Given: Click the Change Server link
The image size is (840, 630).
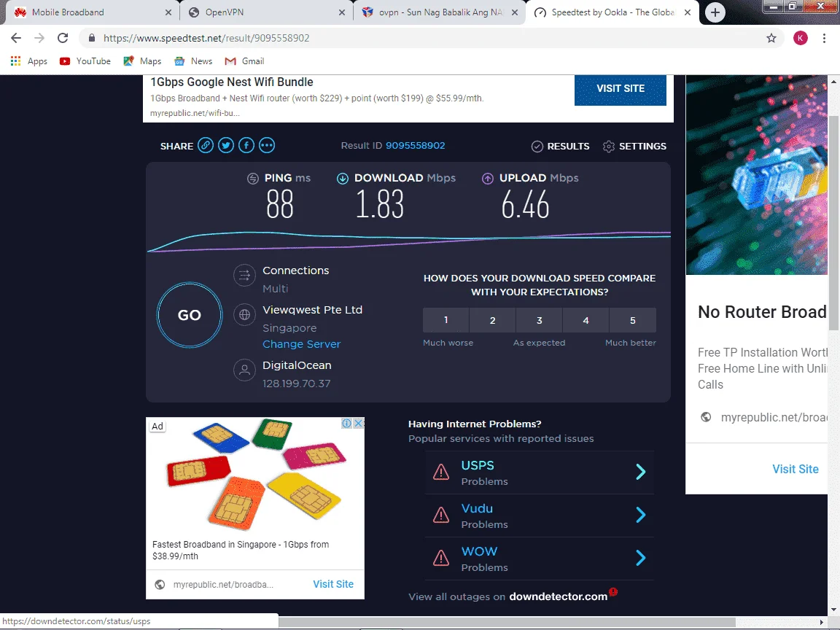Looking at the screenshot, I should click(x=302, y=344).
